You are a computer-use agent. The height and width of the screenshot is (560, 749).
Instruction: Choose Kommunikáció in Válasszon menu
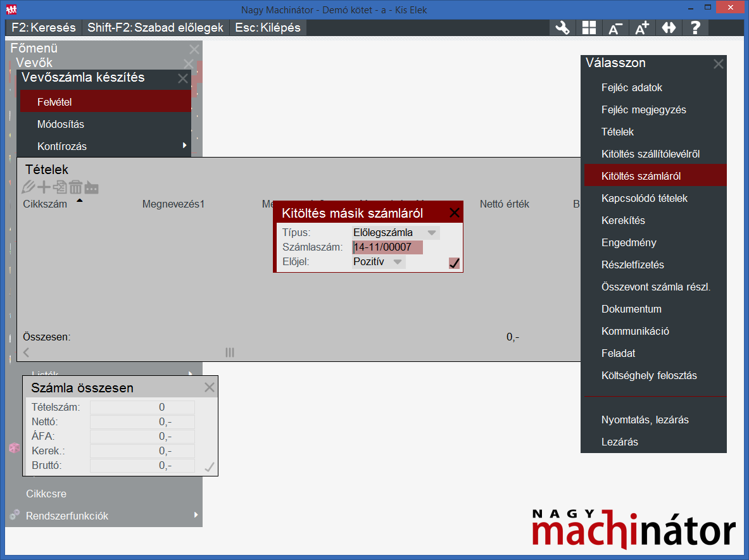tap(655, 332)
